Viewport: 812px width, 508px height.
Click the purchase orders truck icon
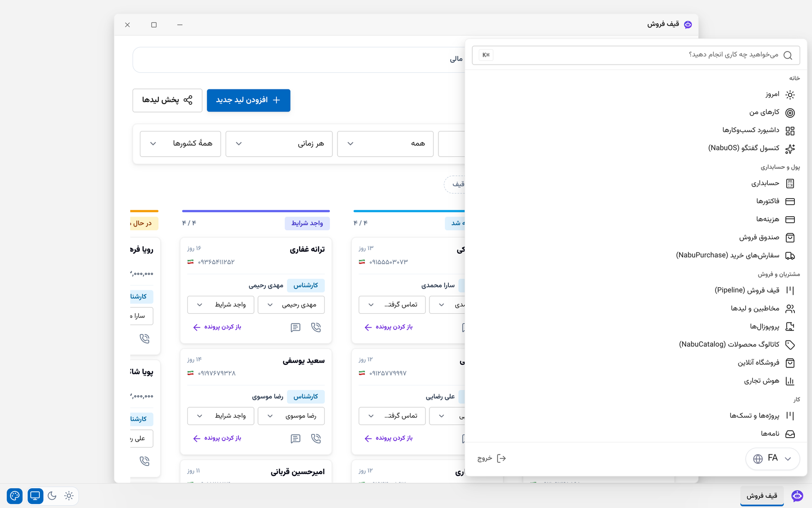(x=790, y=256)
